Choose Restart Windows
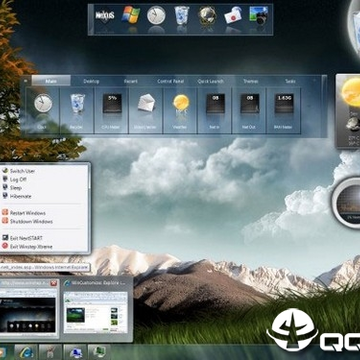The height and width of the screenshot is (360, 360). [x=27, y=213]
